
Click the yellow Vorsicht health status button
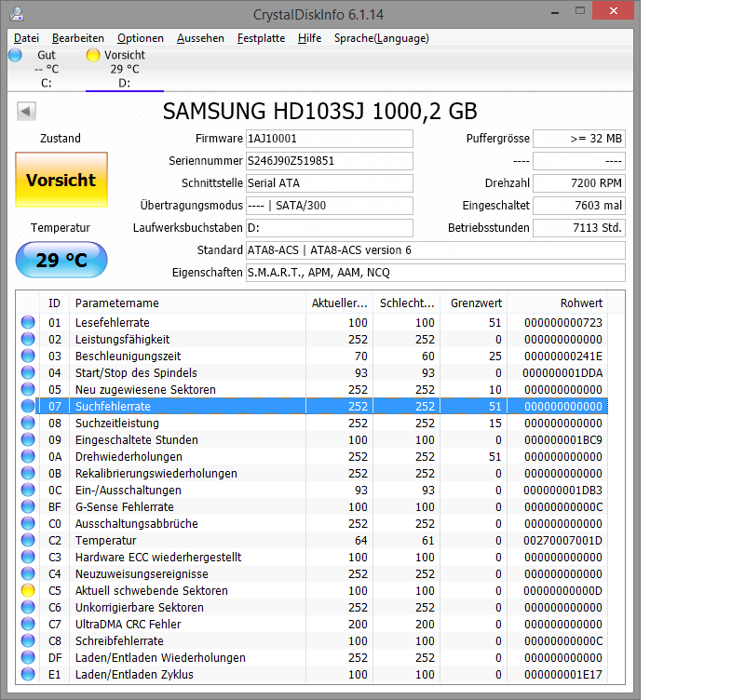click(x=61, y=180)
